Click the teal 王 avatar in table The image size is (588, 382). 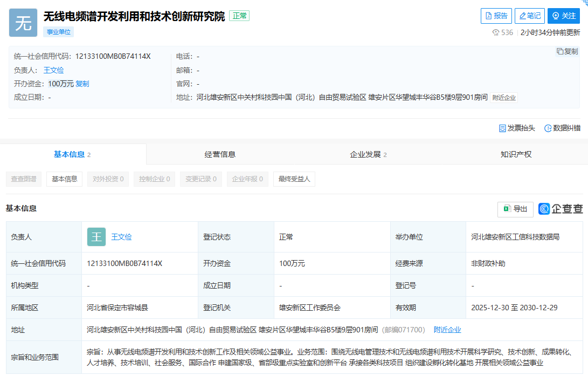(x=96, y=237)
